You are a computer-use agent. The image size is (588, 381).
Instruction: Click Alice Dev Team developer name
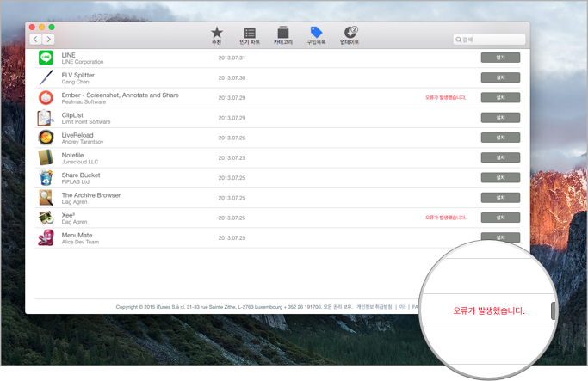80,242
